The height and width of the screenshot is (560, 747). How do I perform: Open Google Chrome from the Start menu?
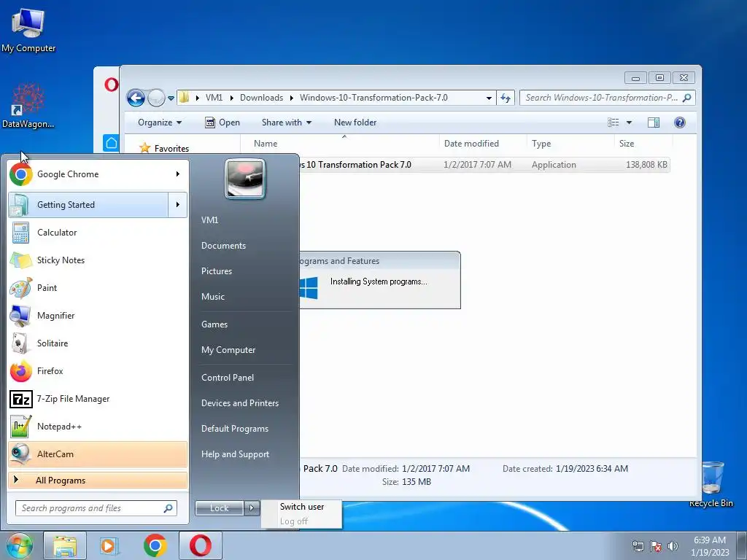click(88, 174)
